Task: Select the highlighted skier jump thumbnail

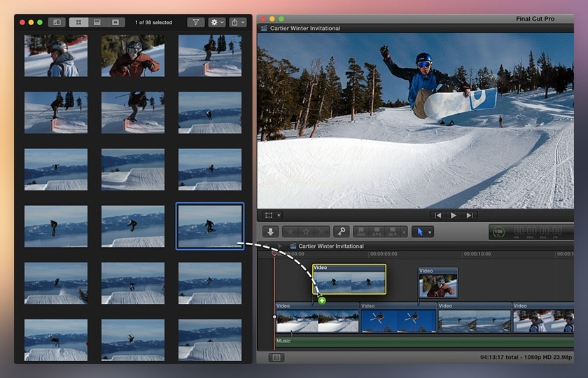Action: [210, 225]
